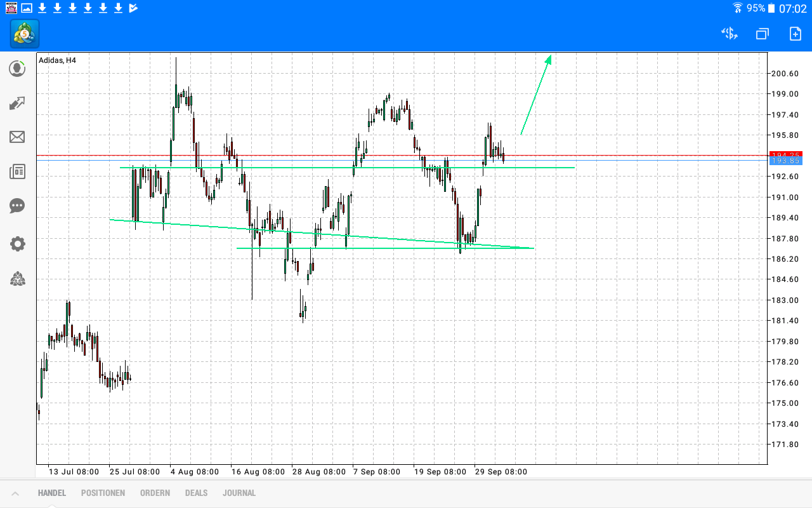
Task: Open the Settings gear icon
Action: tap(17, 244)
